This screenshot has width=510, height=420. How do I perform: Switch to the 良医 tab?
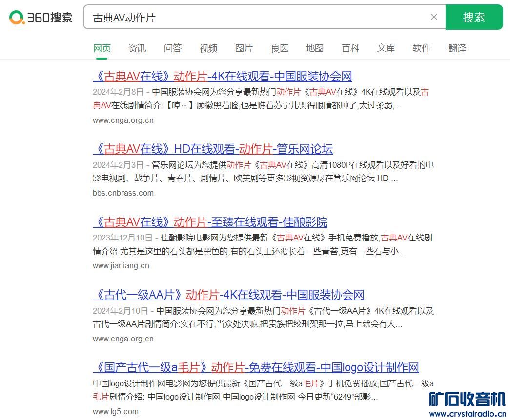click(279, 48)
